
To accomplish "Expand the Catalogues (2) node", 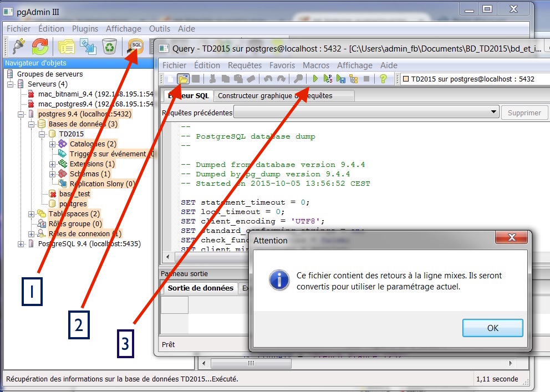I will (53, 144).
